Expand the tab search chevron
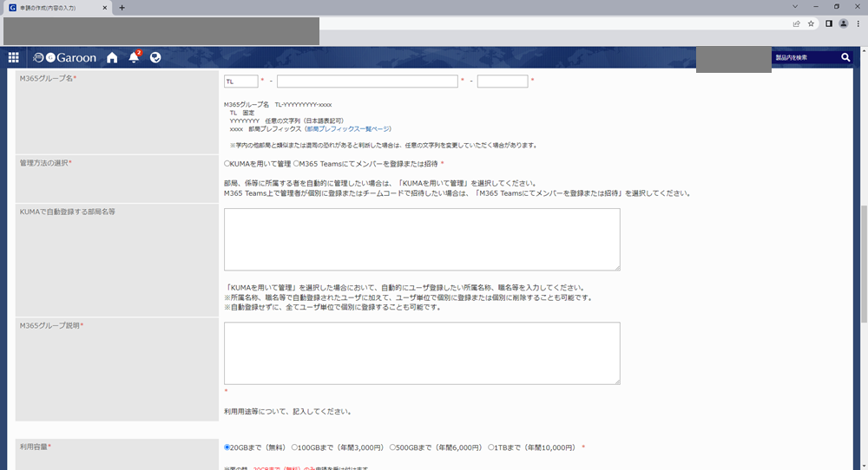This screenshot has width=868, height=470. [x=795, y=7]
